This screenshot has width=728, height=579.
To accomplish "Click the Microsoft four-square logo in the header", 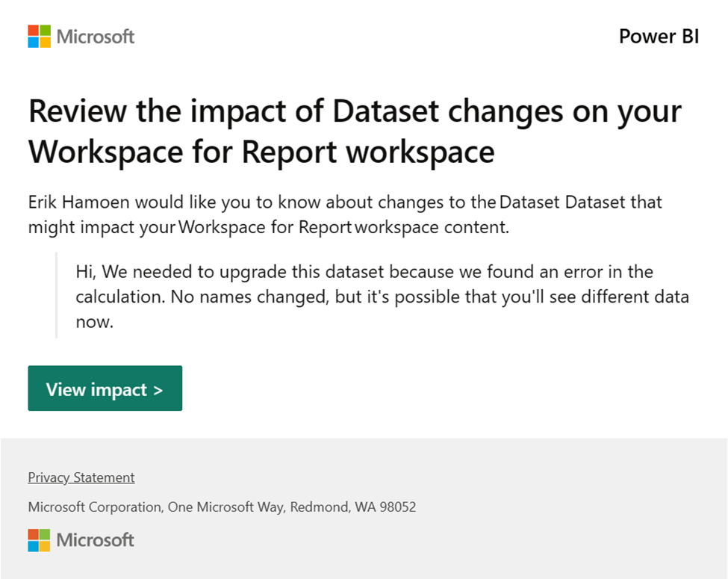I will coord(39,36).
